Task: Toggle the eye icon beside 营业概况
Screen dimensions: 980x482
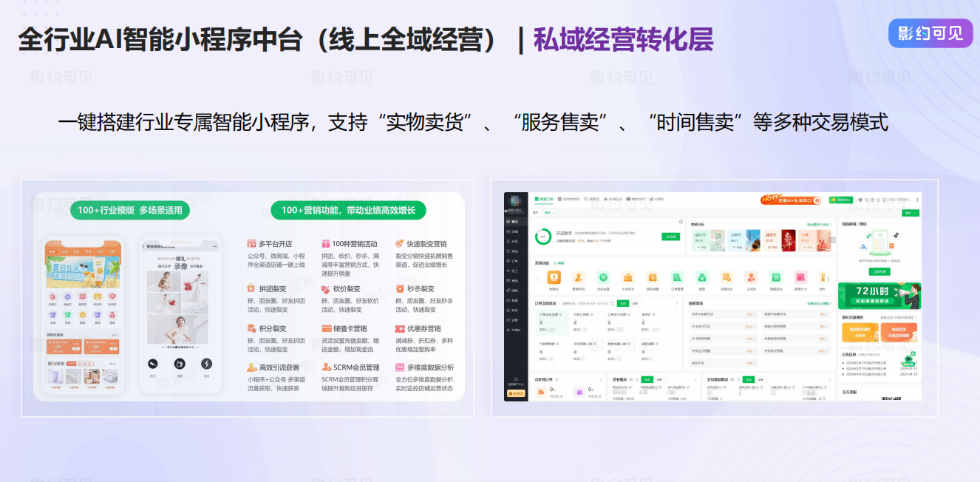Action: (x=631, y=379)
